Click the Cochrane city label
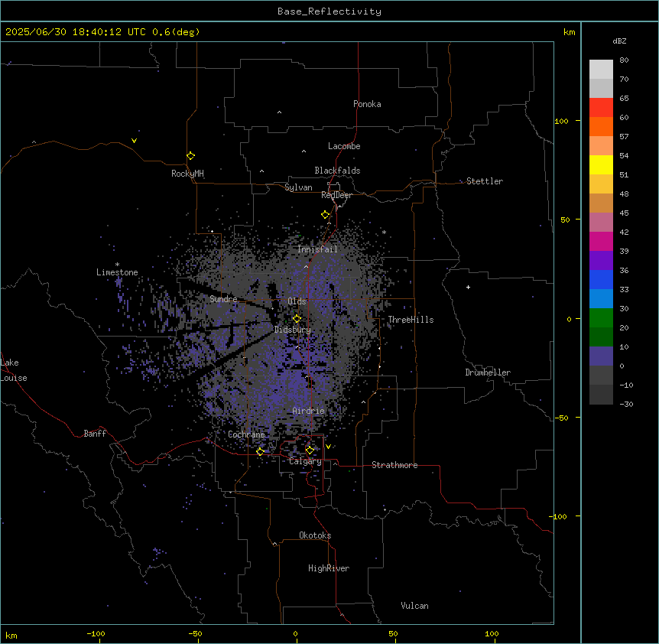Image resolution: width=659 pixels, height=644 pixels. pyautogui.click(x=247, y=434)
